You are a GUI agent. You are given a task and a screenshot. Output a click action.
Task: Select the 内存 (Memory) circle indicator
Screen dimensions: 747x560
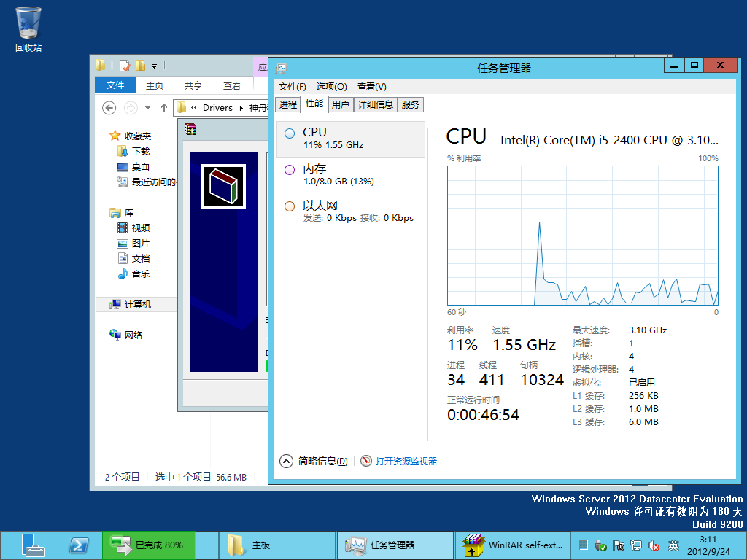(290, 170)
